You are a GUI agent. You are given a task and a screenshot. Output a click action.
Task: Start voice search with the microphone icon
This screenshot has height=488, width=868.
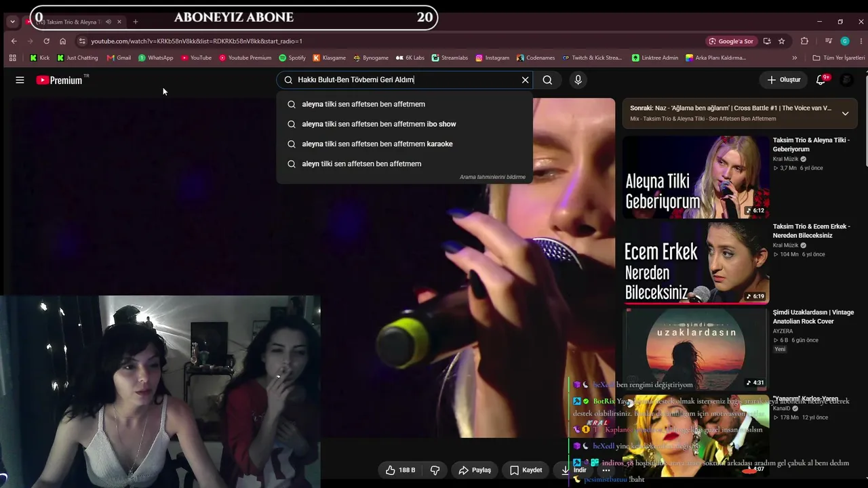coord(578,80)
